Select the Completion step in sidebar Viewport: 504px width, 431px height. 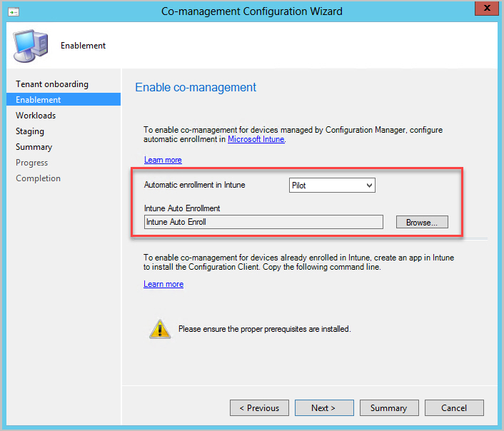pos(38,178)
